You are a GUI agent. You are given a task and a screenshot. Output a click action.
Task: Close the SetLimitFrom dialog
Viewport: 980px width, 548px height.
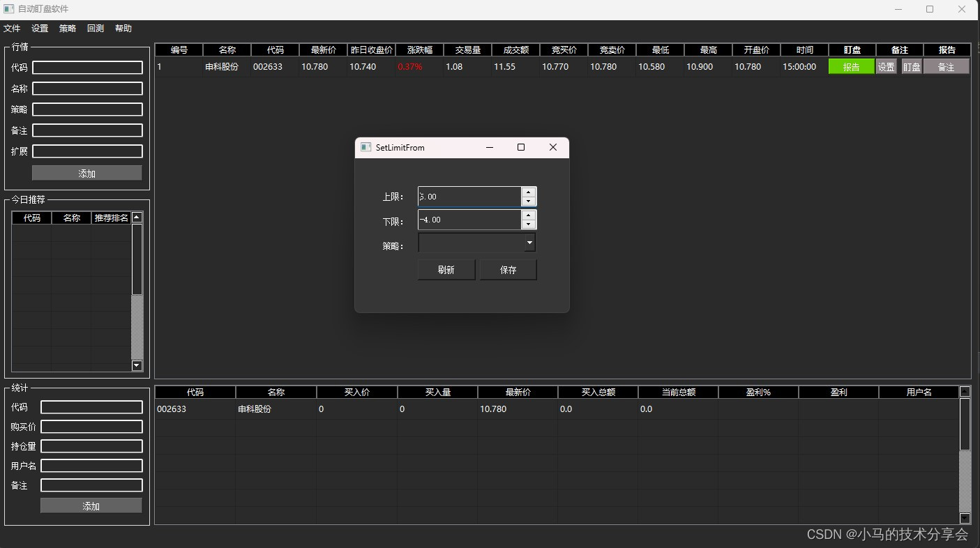click(553, 147)
